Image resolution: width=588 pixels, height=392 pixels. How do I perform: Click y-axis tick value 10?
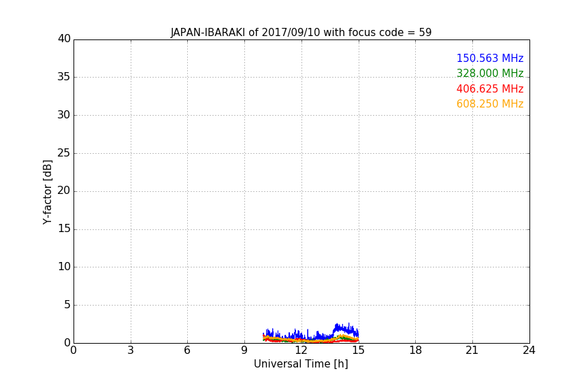[x=64, y=267]
